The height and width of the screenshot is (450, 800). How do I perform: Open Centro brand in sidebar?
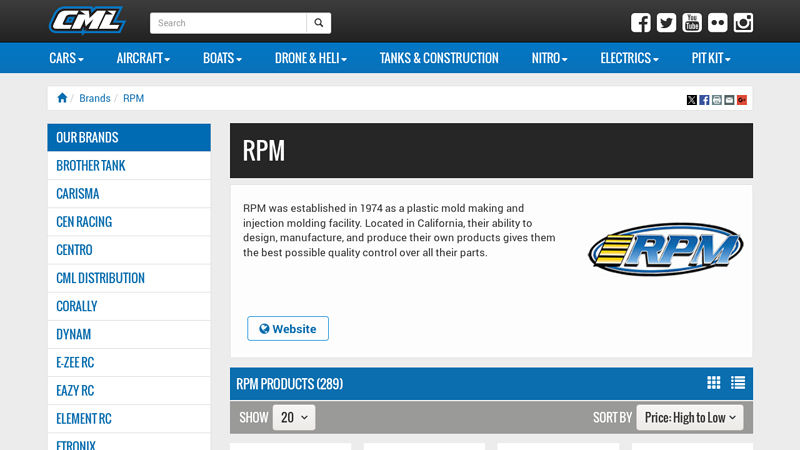(129, 249)
